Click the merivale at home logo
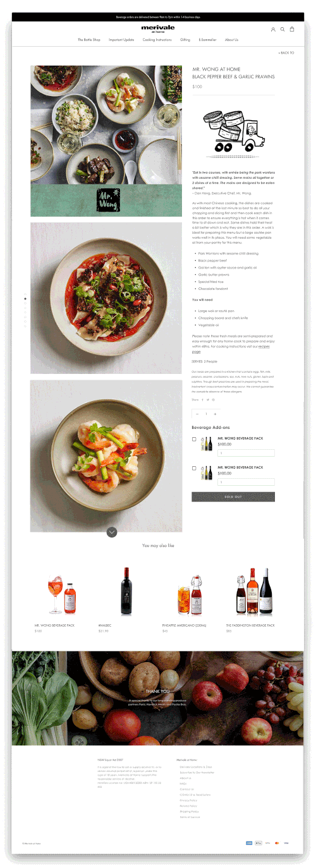Image resolution: width=316 pixels, height=868 pixels. click(158, 29)
